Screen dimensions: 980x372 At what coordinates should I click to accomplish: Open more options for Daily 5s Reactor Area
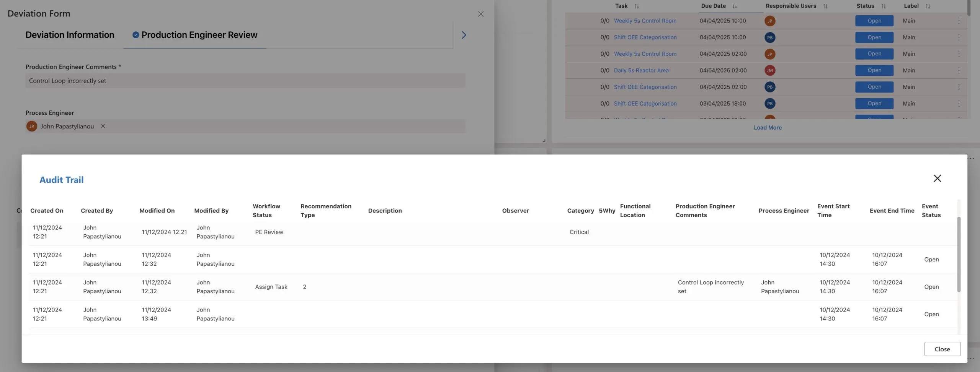[x=959, y=70]
